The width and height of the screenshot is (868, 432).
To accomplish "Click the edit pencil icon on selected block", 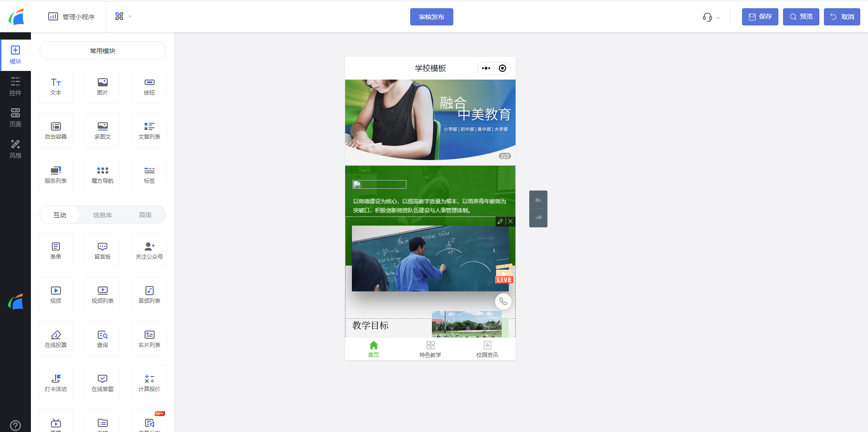I will (500, 221).
